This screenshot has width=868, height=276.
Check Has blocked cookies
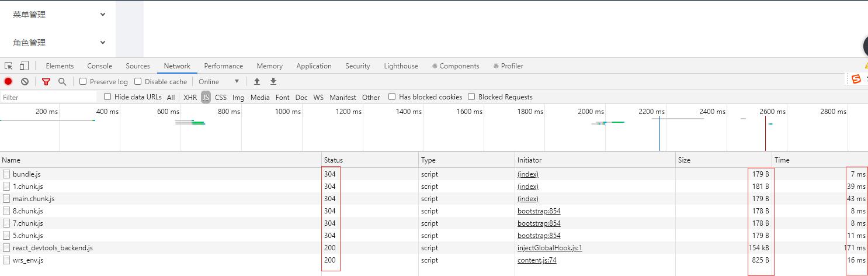[x=392, y=96]
